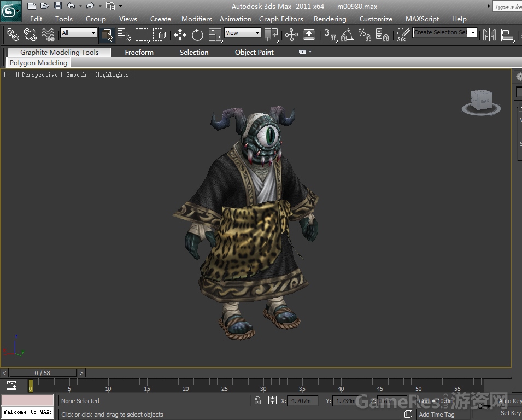Toggle the 3D Snaps icon
Image resolution: width=522 pixels, height=420 pixels.
coord(330,34)
